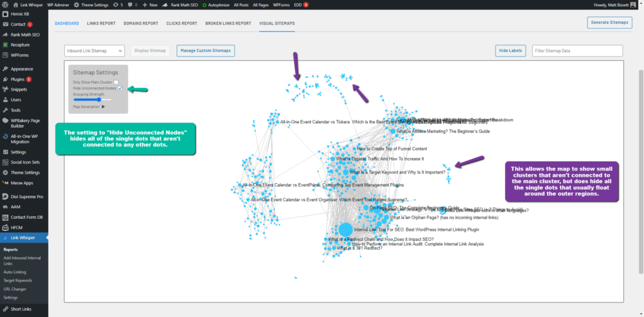
Task: Switch to the Links Report tab
Action: click(101, 23)
